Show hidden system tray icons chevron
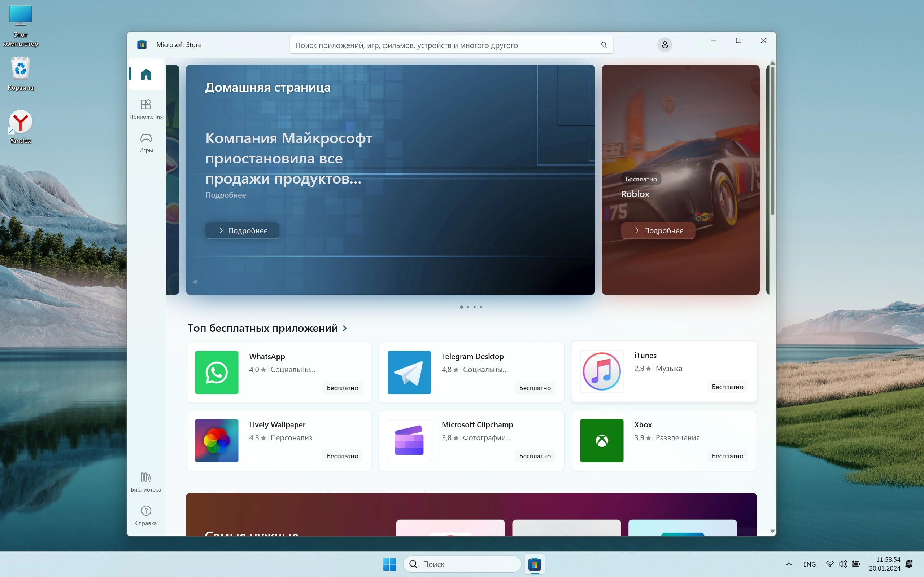Screen dimensions: 924x577 (789, 564)
